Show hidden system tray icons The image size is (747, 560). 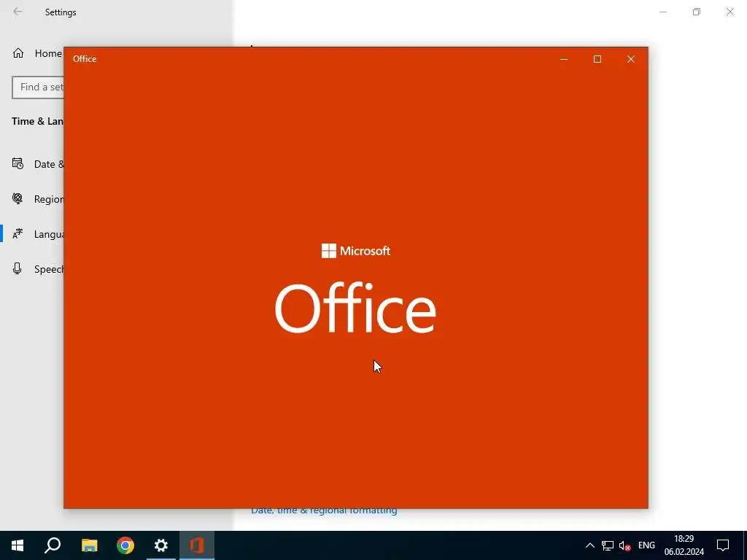click(589, 545)
